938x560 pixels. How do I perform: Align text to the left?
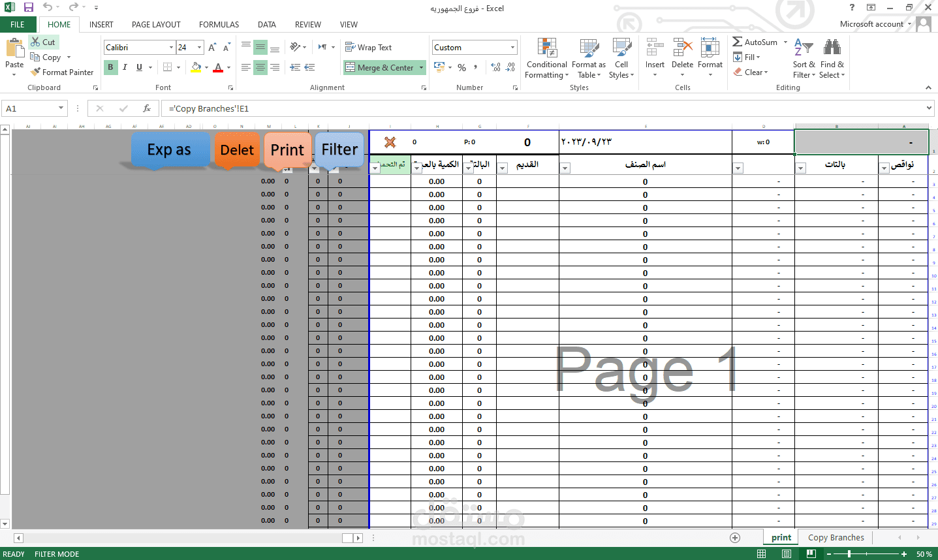pos(246,67)
